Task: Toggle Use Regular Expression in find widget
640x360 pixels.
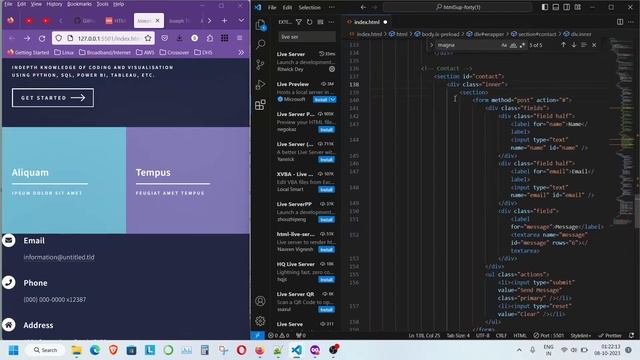Action: tap(522, 45)
